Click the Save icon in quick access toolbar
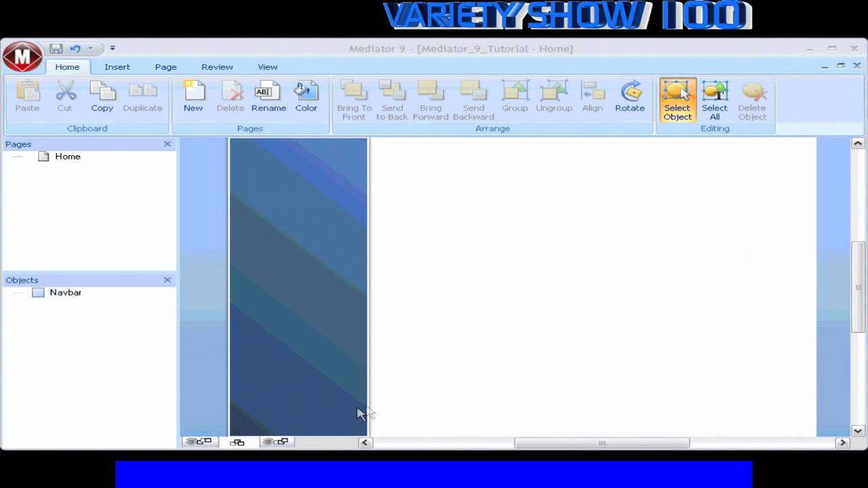Image resolution: width=868 pixels, height=488 pixels. [x=56, y=49]
